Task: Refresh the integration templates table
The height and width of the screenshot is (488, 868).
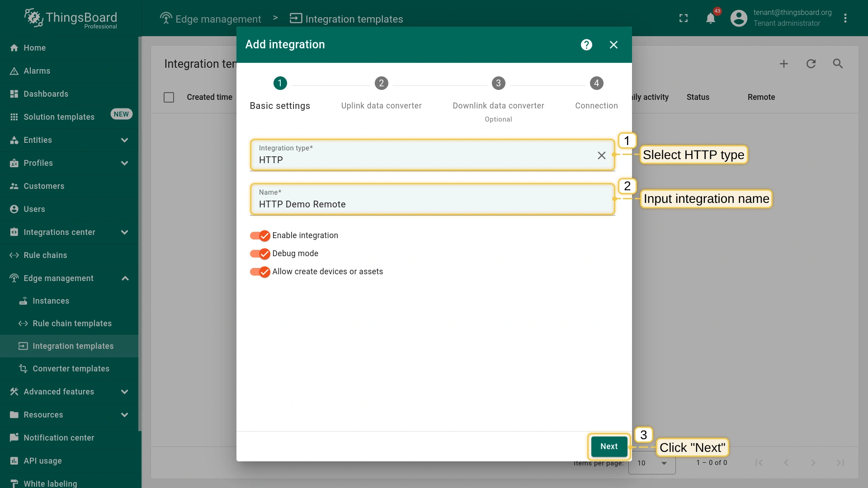Action: [811, 64]
